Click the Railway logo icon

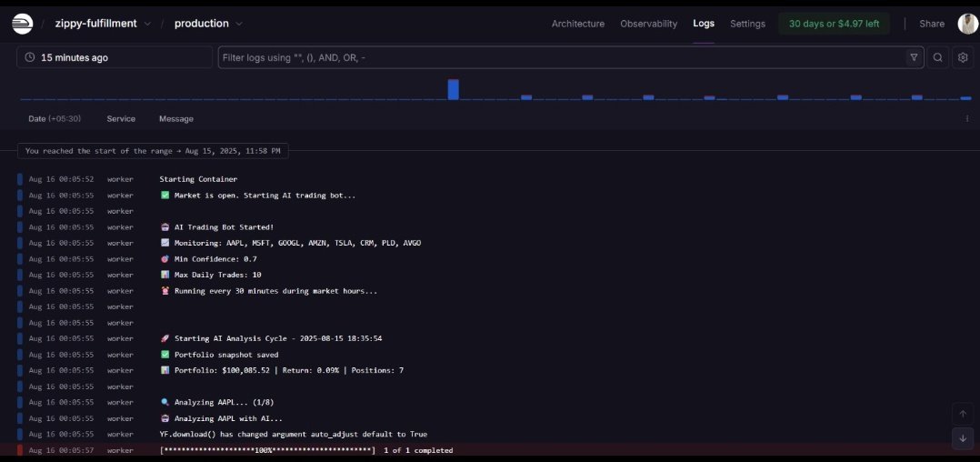coord(23,24)
